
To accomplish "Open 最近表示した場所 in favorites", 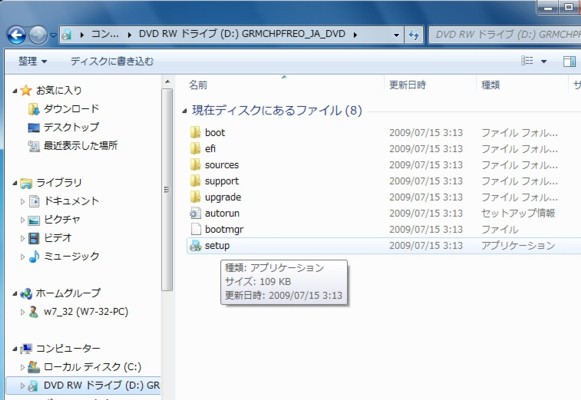I will 80,145.
